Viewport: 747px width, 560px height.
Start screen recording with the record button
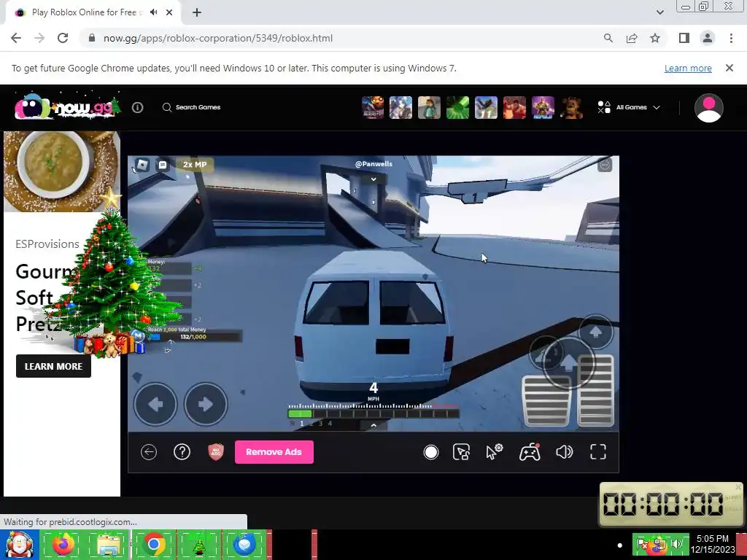click(x=430, y=452)
